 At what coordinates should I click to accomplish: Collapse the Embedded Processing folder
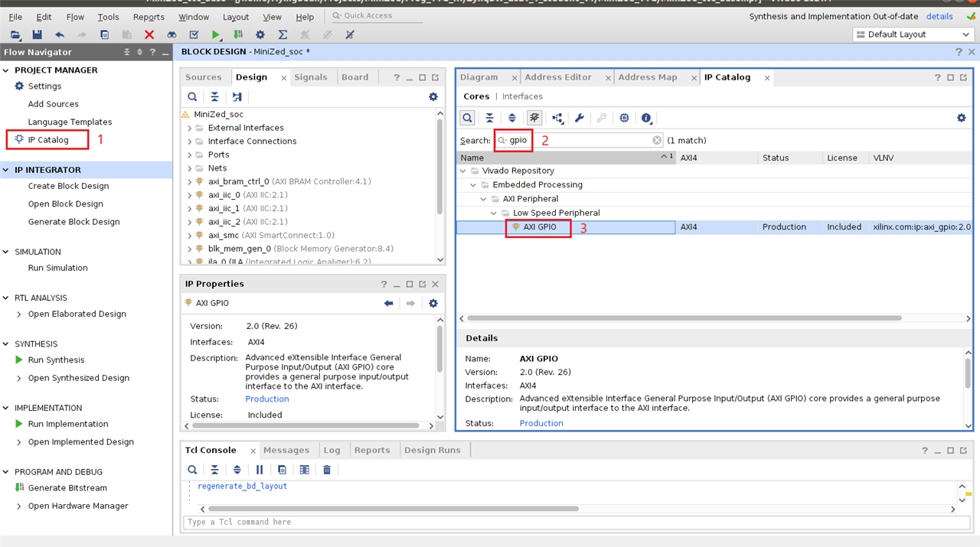tap(474, 185)
